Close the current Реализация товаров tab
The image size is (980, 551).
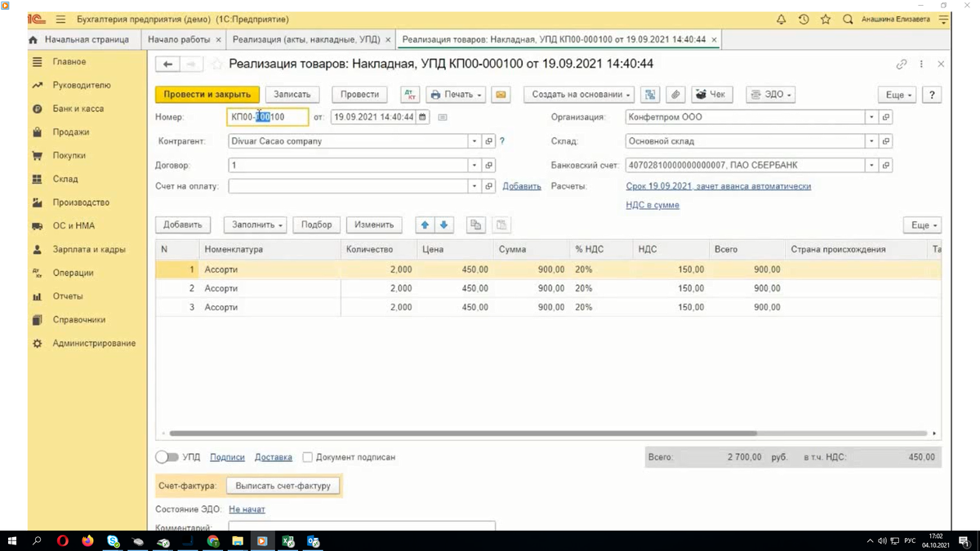point(715,39)
